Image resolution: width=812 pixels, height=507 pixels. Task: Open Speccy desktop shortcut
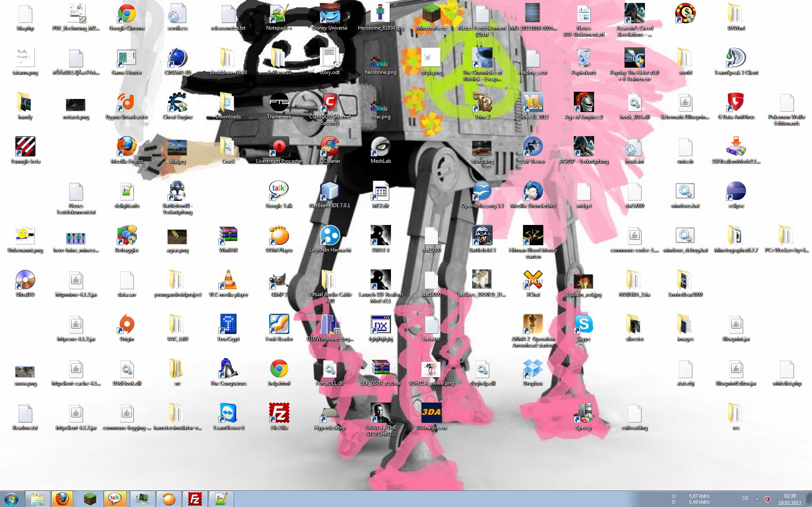[x=584, y=417]
